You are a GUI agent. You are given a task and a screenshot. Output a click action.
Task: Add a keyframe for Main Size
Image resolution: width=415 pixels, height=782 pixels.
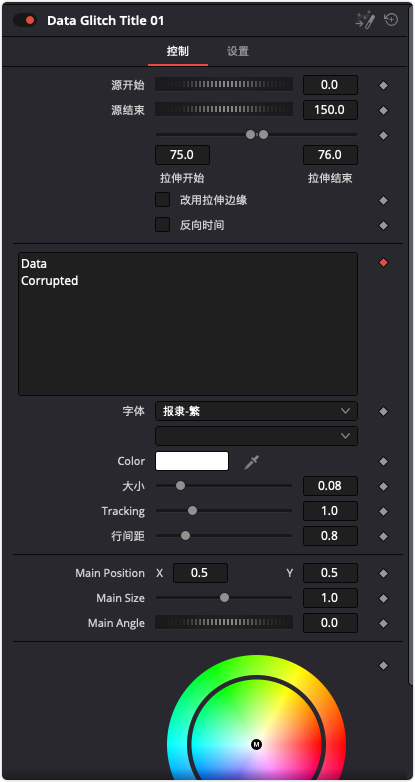(383, 598)
